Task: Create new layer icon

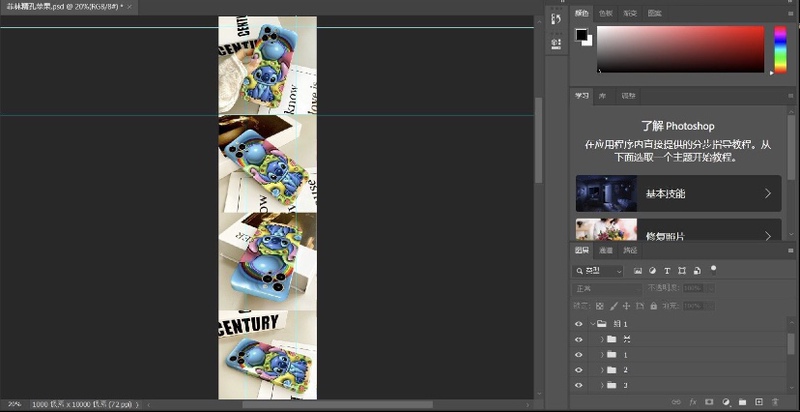Action: click(x=759, y=402)
